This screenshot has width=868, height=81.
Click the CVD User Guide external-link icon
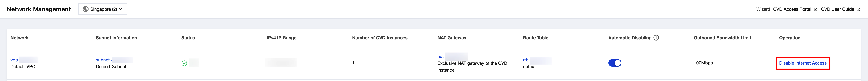(x=858, y=9)
